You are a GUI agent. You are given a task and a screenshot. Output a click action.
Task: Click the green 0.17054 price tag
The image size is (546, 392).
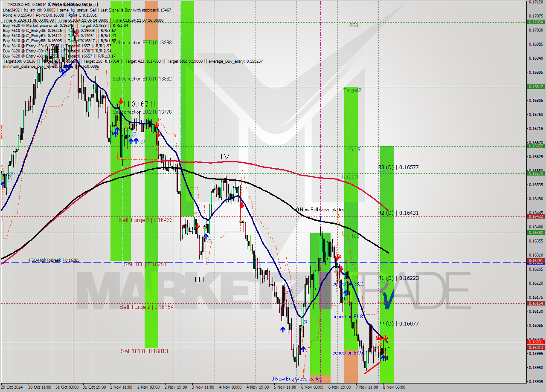[x=536, y=22]
